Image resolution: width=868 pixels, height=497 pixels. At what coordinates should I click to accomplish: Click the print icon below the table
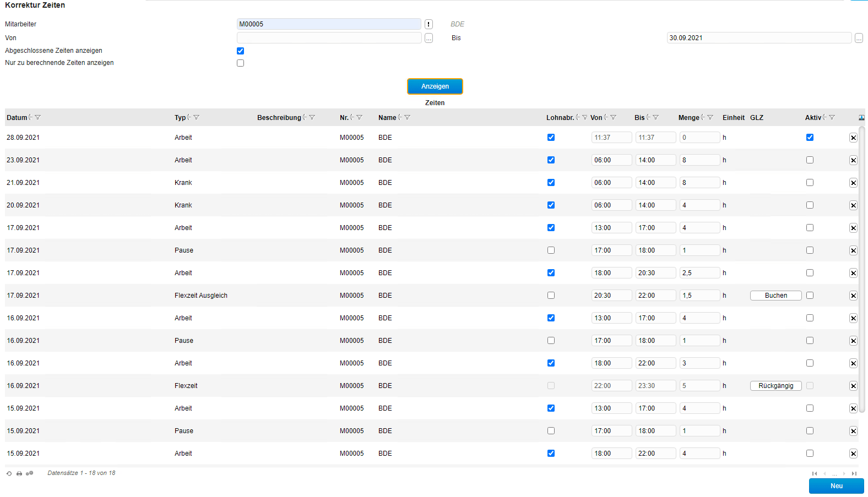(19, 473)
